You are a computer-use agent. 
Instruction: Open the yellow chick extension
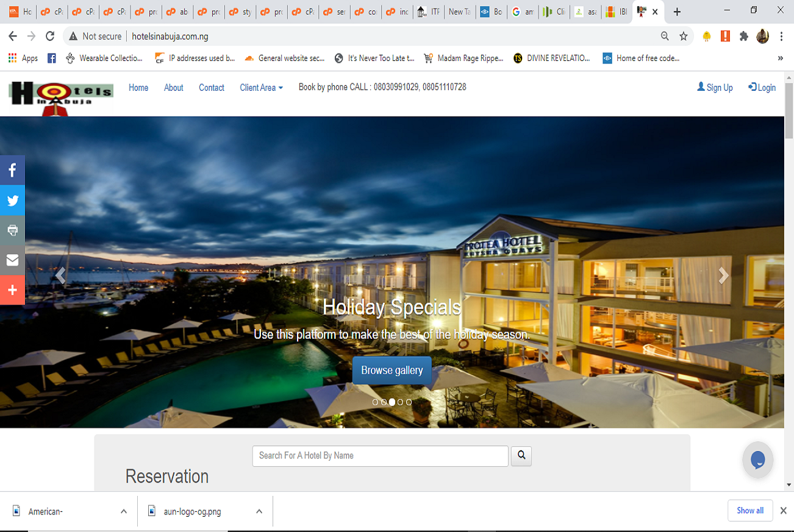point(707,37)
